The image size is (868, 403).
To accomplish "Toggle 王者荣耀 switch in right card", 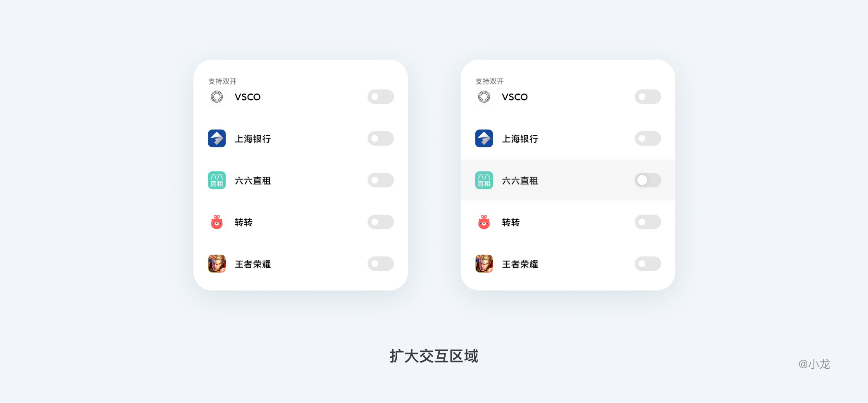I will coord(648,264).
